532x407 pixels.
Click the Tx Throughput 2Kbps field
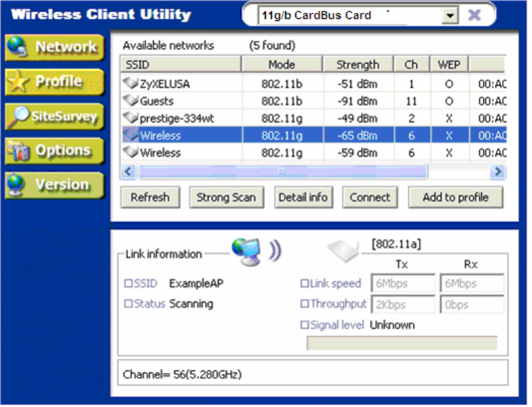(x=403, y=304)
